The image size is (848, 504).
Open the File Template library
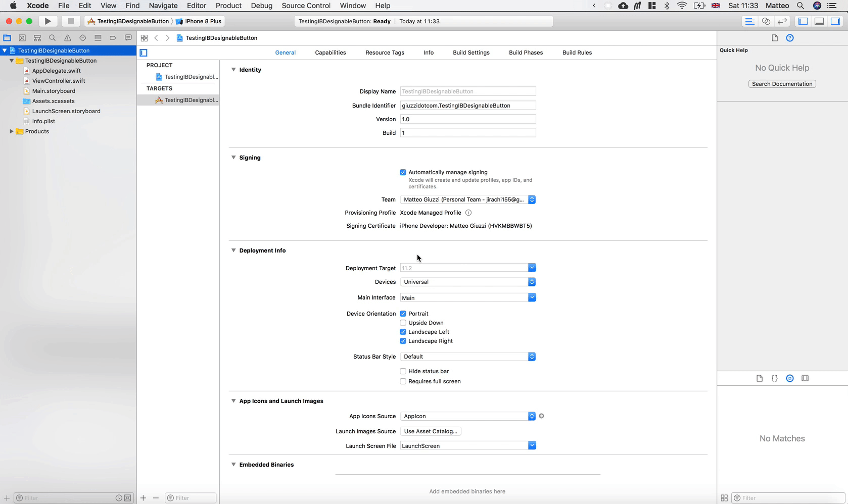coord(760,378)
